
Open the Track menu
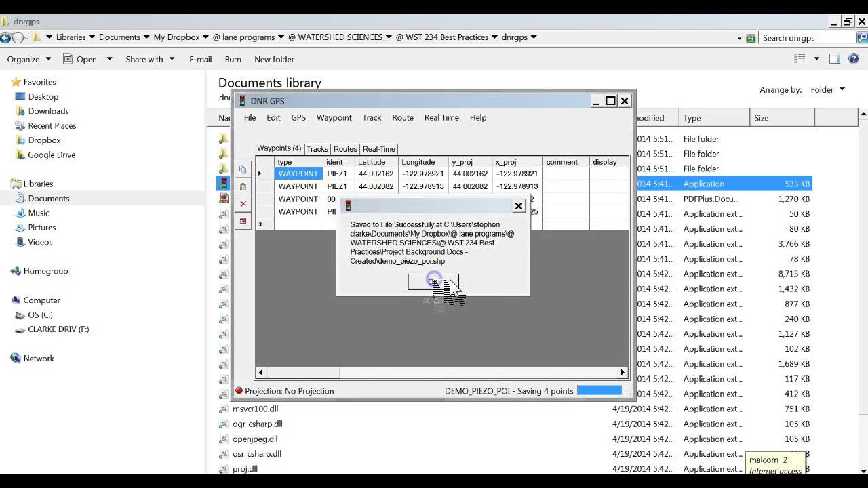tap(372, 117)
